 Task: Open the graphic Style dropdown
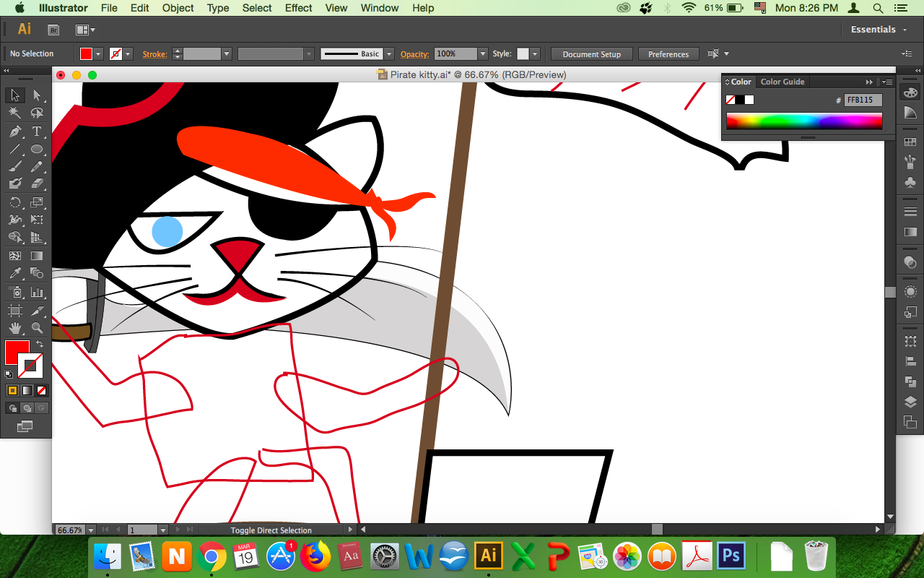tap(535, 54)
